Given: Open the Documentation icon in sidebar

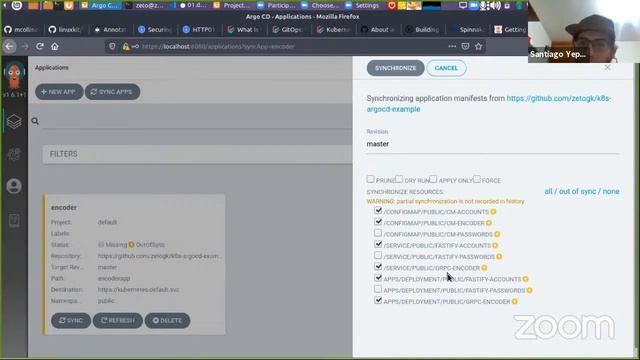Looking at the screenshot, I should point(14,220).
